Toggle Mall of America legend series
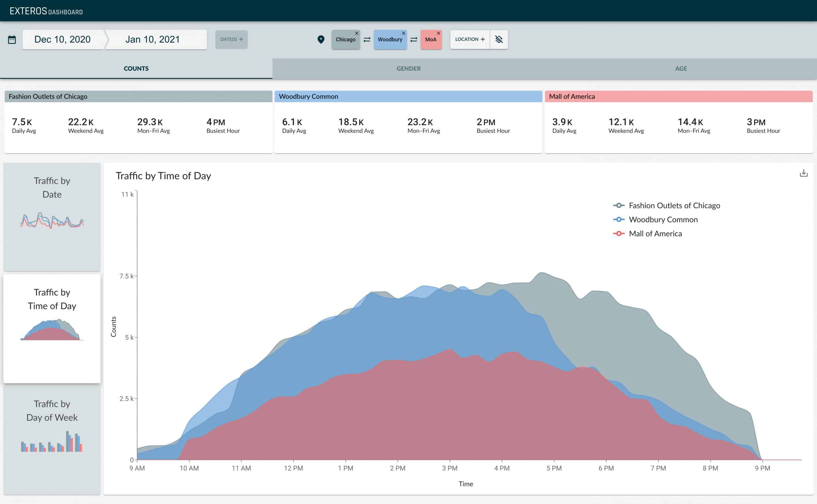 [648, 234]
